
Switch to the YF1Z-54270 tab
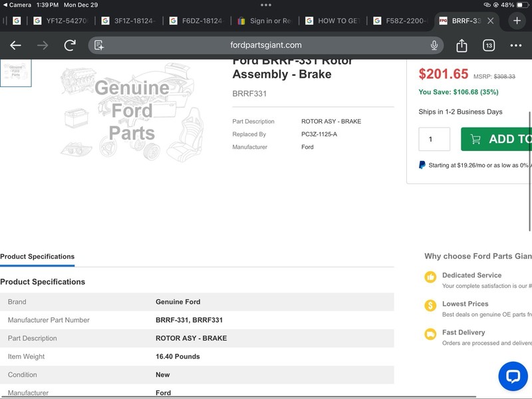(61, 21)
